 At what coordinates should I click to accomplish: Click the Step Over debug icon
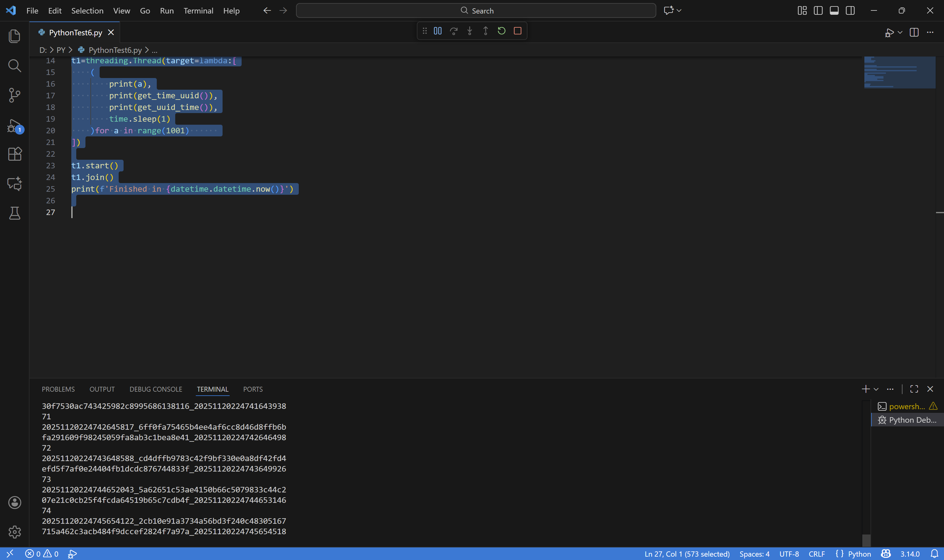[x=454, y=31]
